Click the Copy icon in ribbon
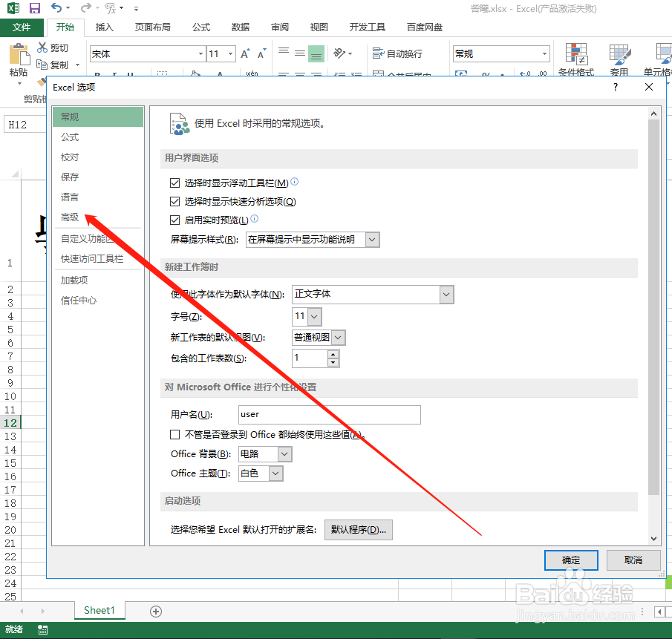672x639 pixels. [x=42, y=65]
